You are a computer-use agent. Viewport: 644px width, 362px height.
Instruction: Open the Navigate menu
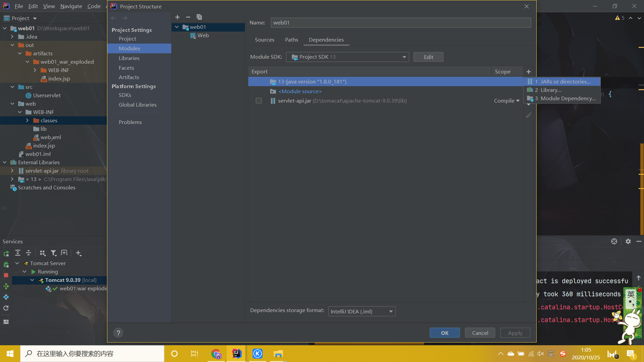point(71,6)
